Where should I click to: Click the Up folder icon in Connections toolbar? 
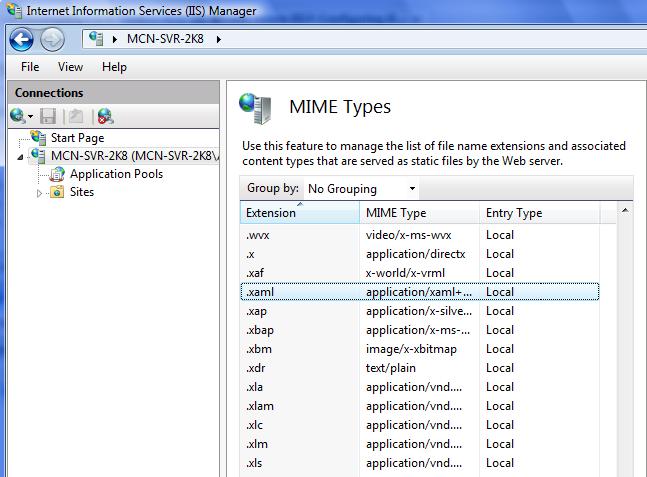pyautogui.click(x=76, y=116)
